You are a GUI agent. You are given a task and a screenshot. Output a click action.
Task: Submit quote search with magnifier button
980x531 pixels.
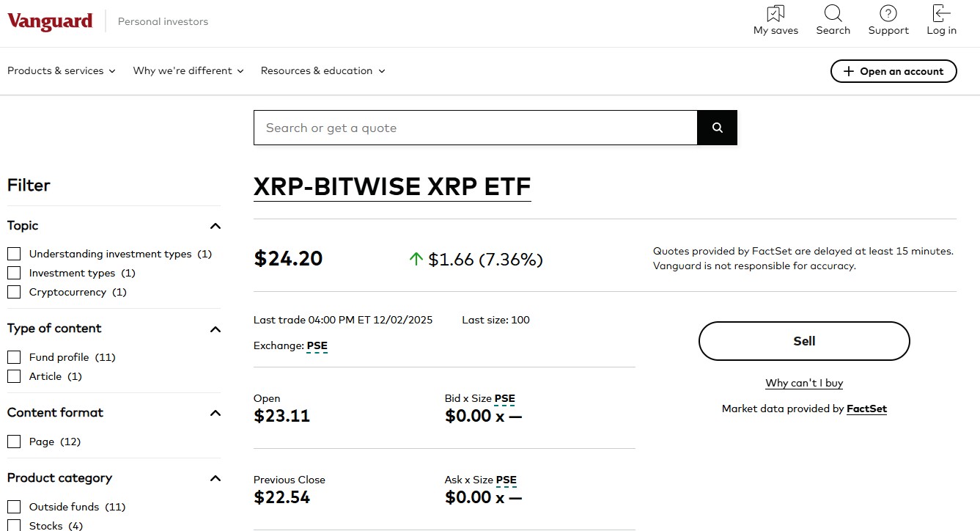point(717,128)
